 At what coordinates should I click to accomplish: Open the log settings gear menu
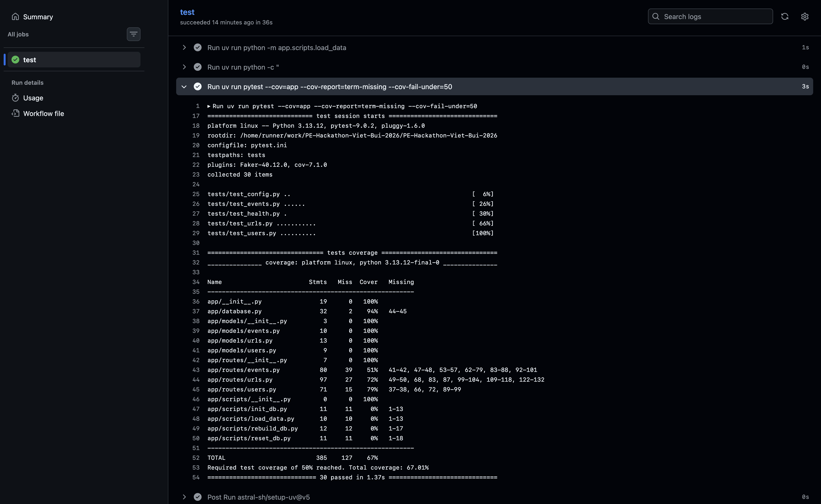coord(805,16)
